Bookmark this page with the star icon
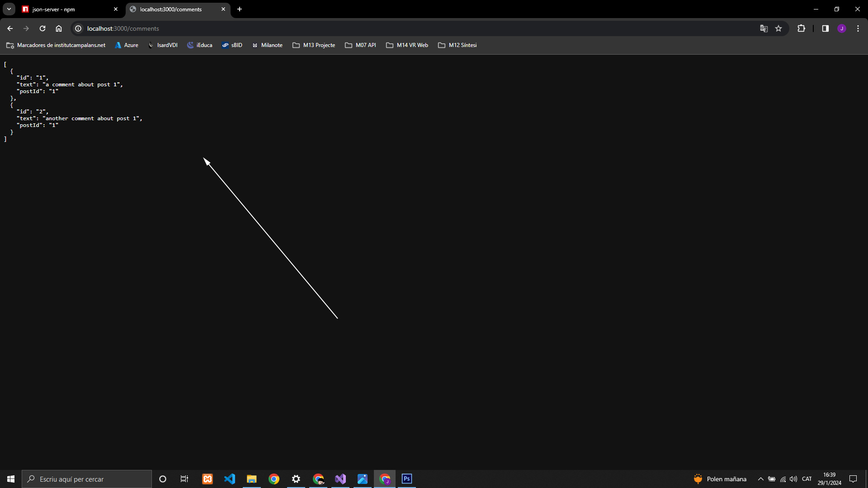Viewport: 868px width, 488px height. point(778,28)
